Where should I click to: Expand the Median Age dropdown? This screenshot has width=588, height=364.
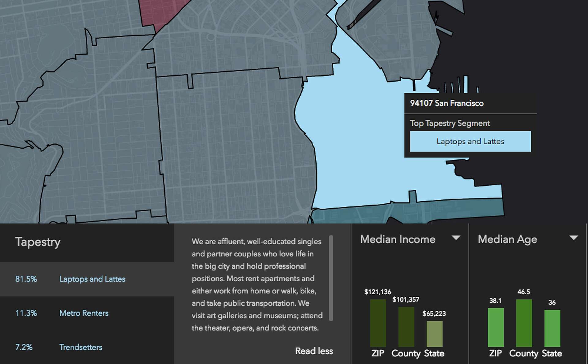(574, 237)
